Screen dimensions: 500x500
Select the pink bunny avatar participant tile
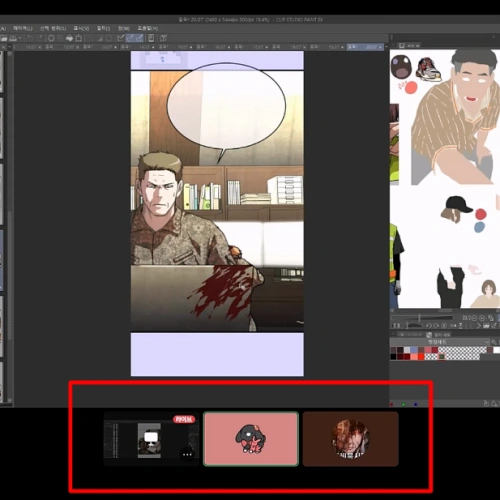point(251,439)
